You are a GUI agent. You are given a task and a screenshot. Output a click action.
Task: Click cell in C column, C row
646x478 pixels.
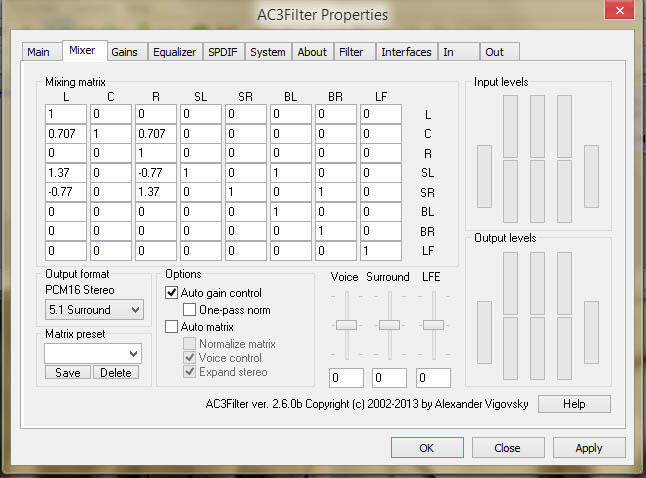pyautogui.click(x=111, y=134)
